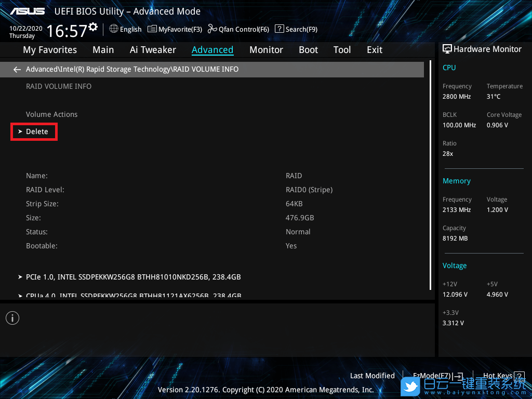Click the gear icon next to the clock
532x399 pixels.
[93, 26]
